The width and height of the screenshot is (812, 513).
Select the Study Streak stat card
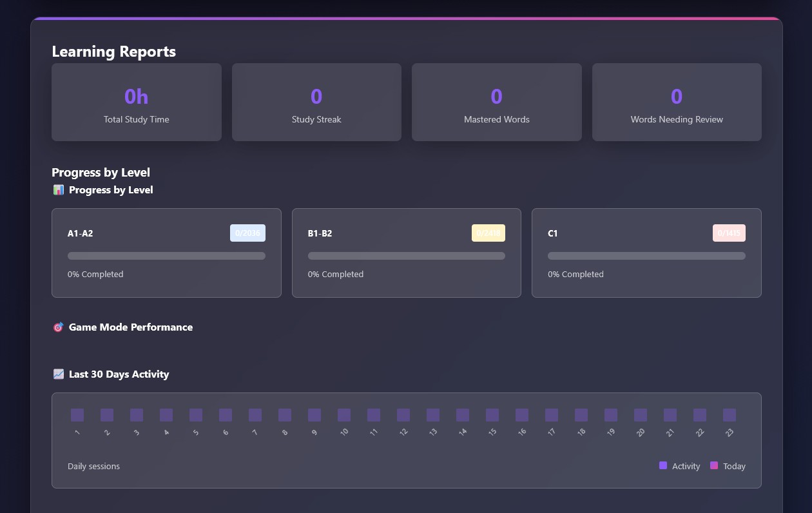click(x=316, y=102)
